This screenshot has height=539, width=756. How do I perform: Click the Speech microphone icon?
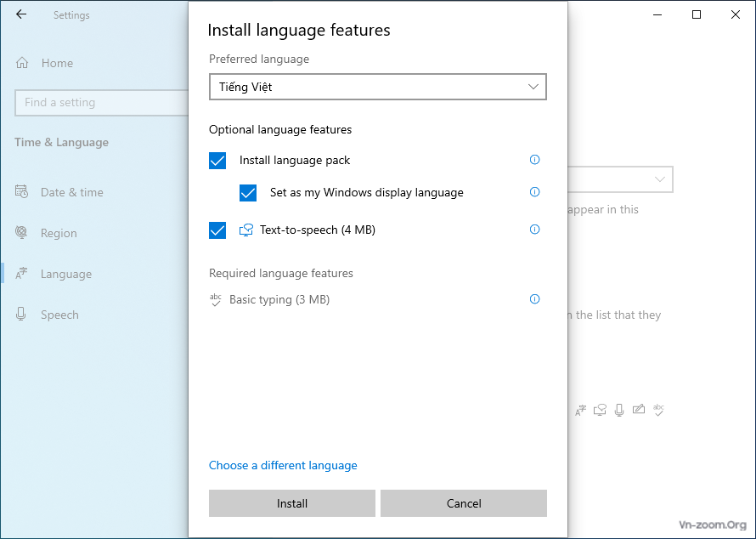[20, 315]
